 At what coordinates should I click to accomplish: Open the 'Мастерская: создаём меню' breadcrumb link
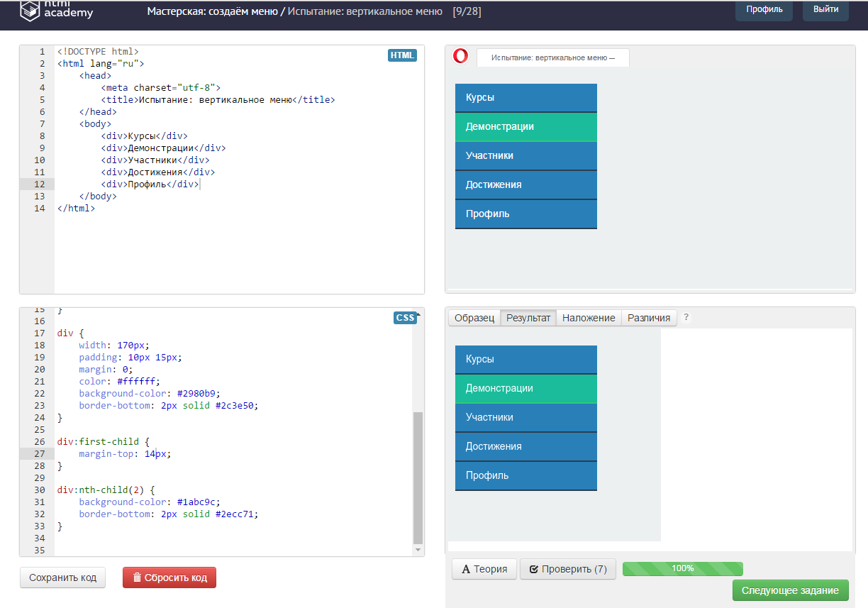(213, 11)
